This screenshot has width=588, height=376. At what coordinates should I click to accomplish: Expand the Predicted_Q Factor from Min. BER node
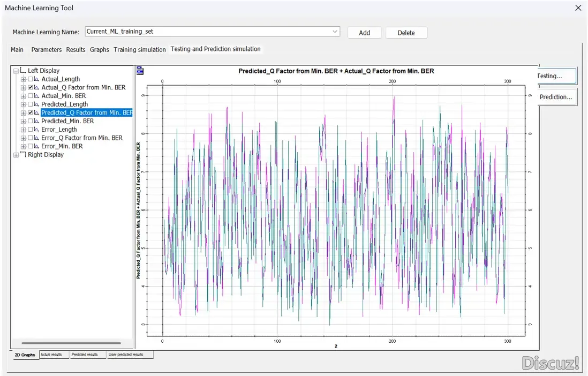tap(23, 112)
